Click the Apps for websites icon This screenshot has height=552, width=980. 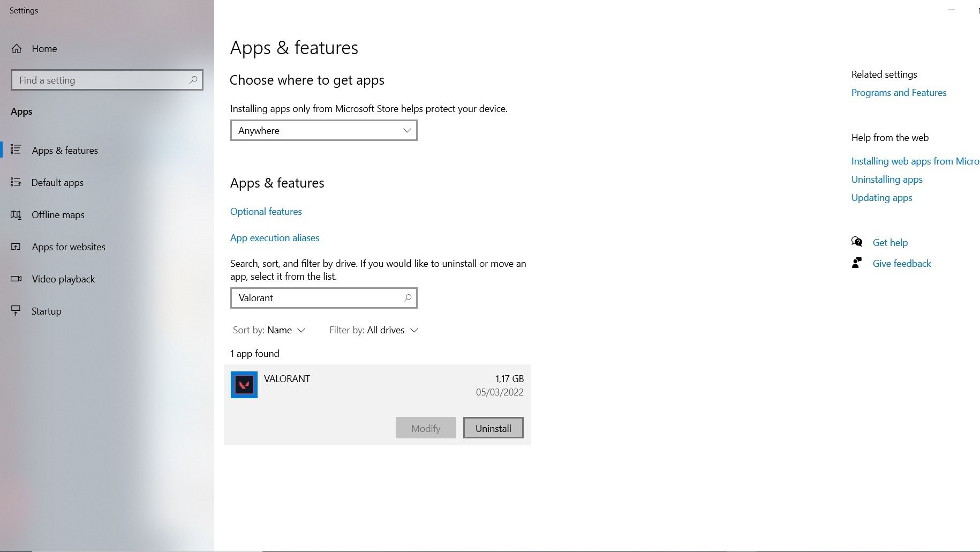click(16, 247)
